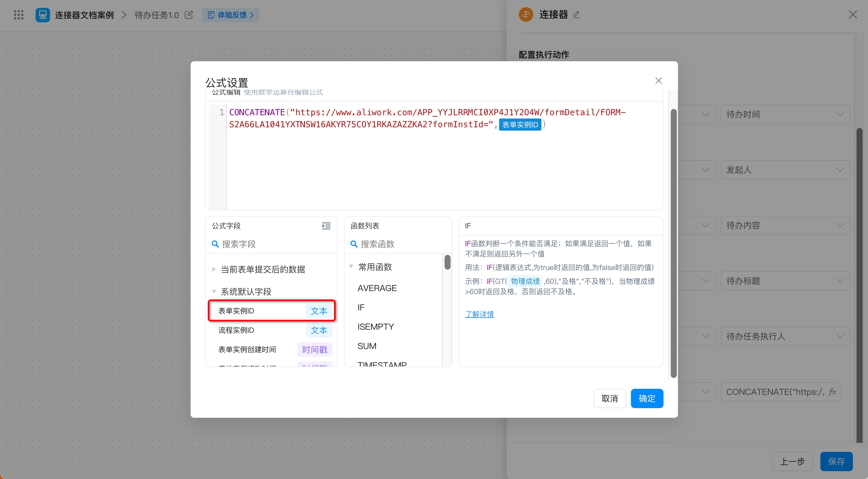Open the 发起人 dropdown

[x=785, y=170]
